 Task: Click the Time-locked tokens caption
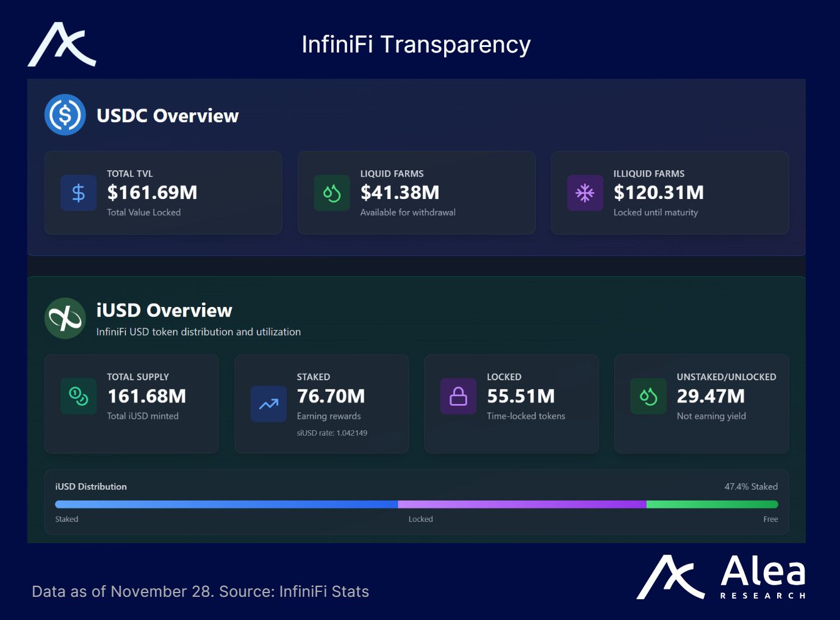526,416
